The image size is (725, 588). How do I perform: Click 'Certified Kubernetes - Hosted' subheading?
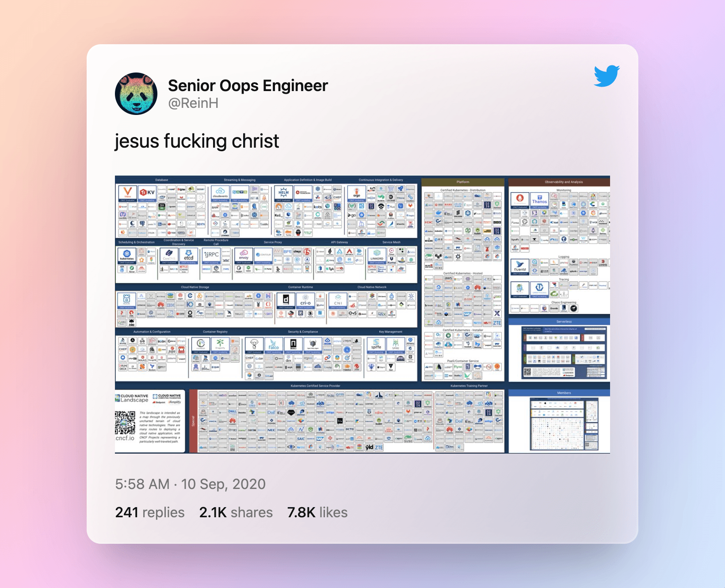click(463, 273)
